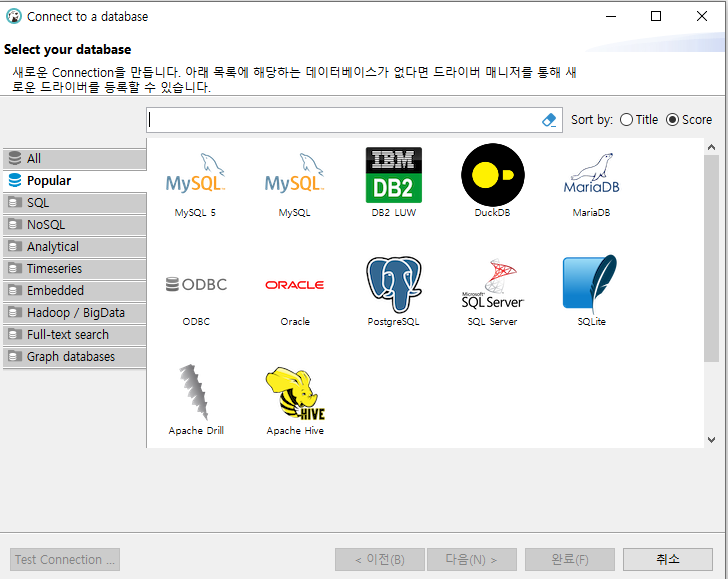This screenshot has height=579, width=728.
Task: Sort the database list by Score
Action: [689, 120]
